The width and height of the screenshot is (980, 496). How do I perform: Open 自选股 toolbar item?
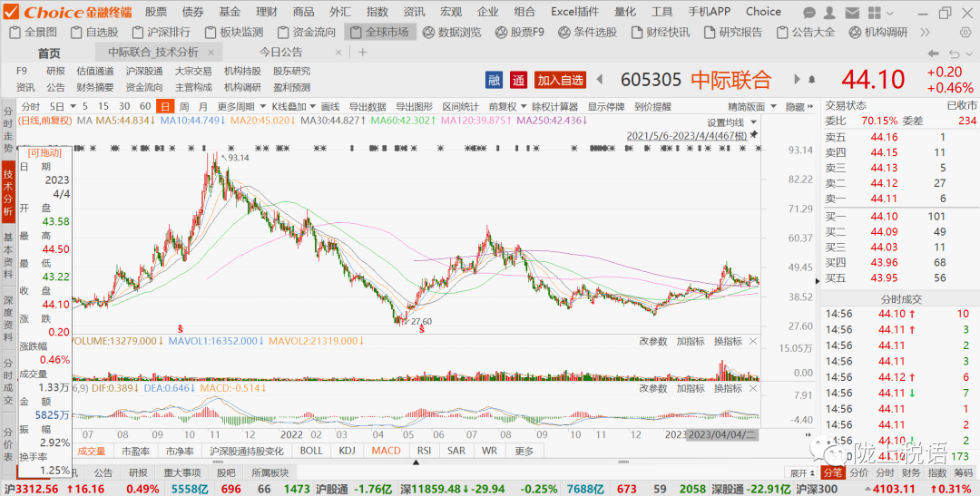point(95,33)
